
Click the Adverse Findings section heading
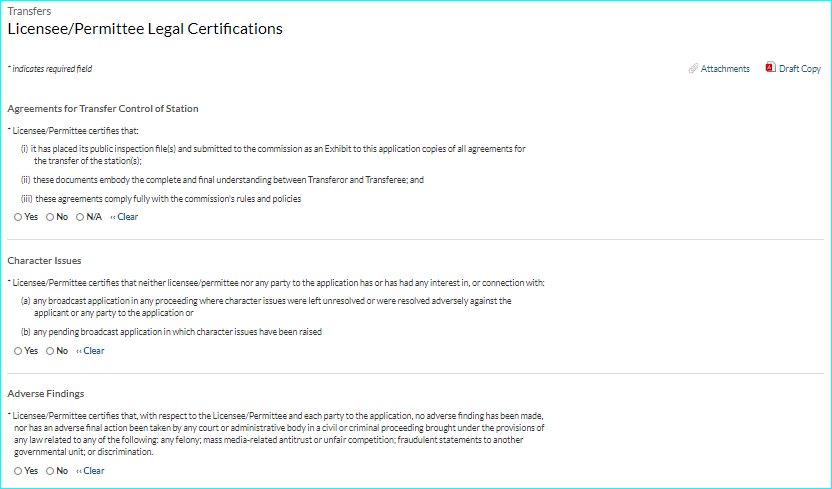click(x=45, y=394)
